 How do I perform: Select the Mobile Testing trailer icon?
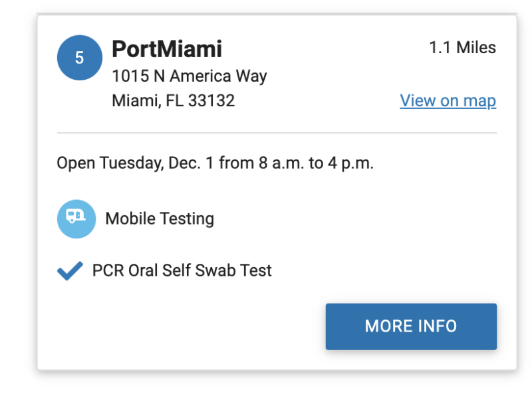[x=76, y=219]
